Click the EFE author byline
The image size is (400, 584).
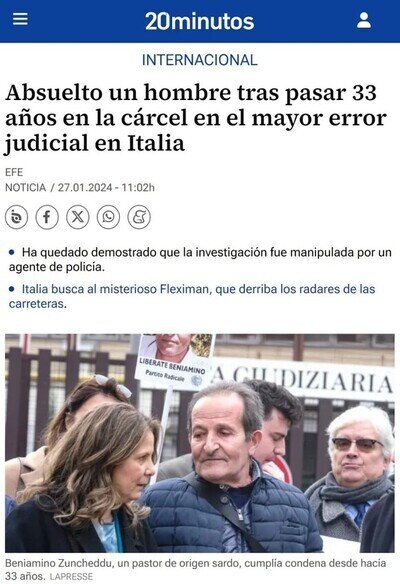[x=14, y=172]
